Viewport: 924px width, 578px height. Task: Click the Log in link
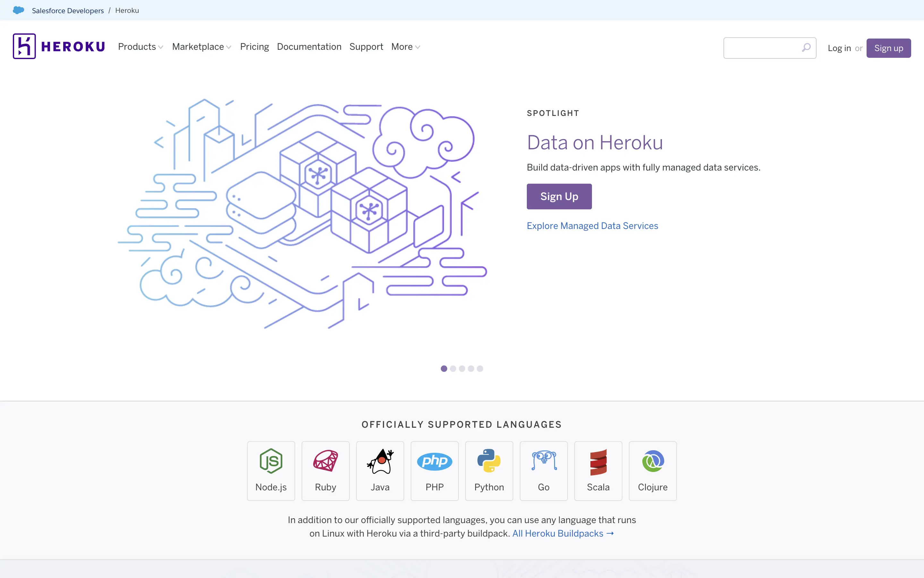(x=839, y=48)
